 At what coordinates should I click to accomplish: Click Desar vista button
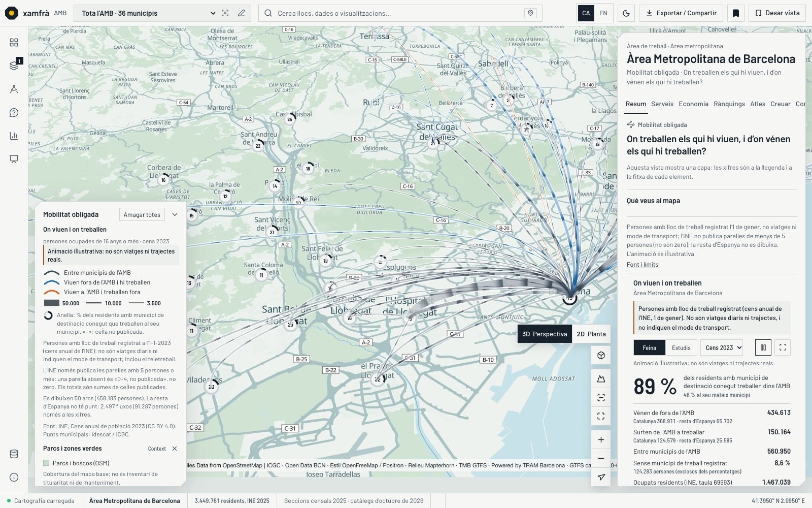(777, 13)
